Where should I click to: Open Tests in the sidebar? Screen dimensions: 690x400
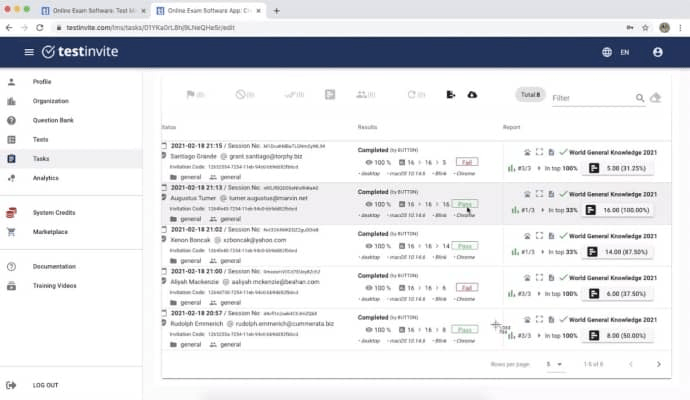click(71, 139)
